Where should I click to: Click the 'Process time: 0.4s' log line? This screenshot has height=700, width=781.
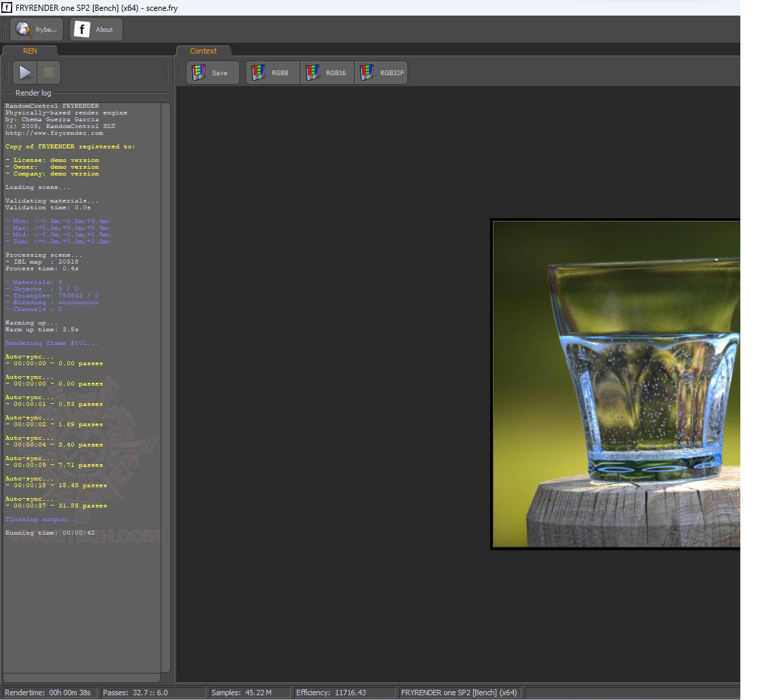tap(42, 268)
